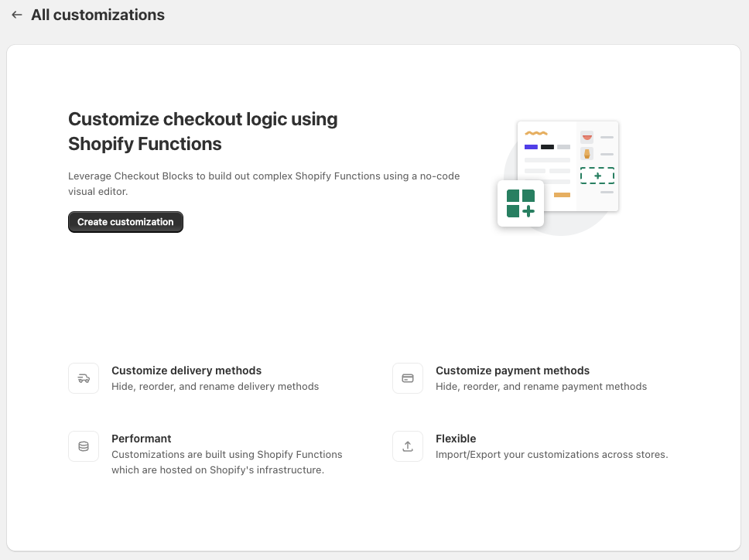
Task: Click the Customize payment methods heading
Action: point(512,370)
